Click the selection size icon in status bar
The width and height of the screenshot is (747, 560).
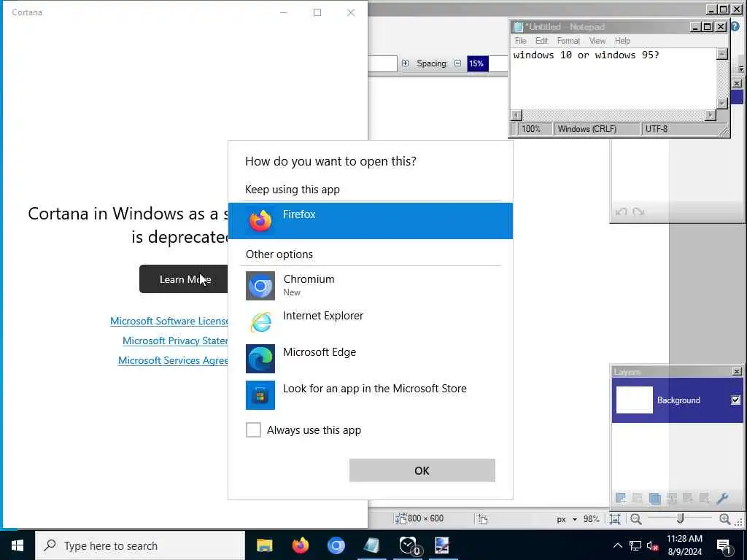(x=483, y=519)
